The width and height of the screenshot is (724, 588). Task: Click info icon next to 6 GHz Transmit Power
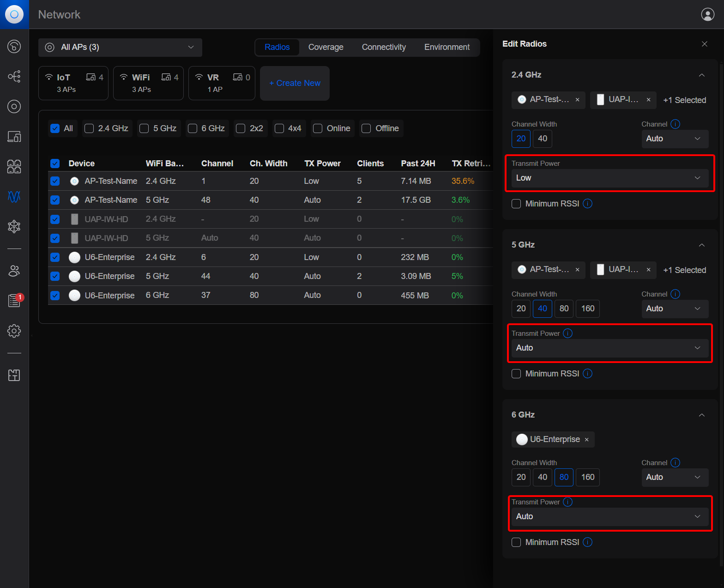(x=567, y=502)
